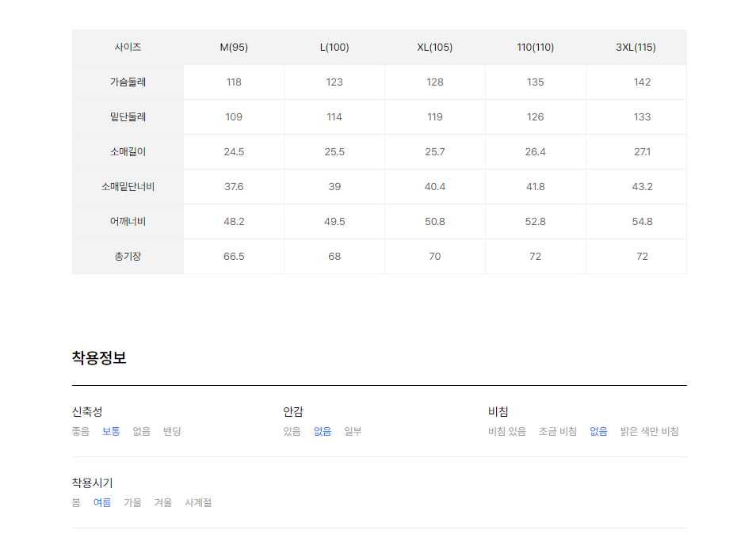
Task: Click sleeve length '26.4' cell
Action: 535,152
